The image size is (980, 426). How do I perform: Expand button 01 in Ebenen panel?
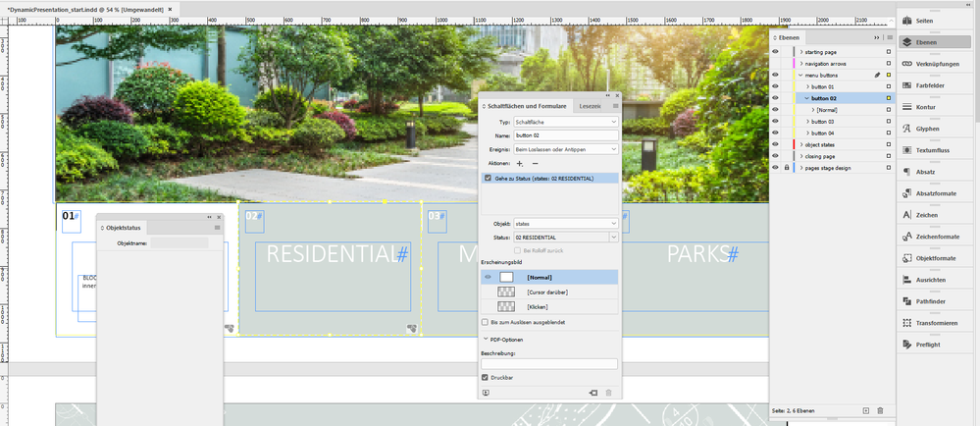click(x=807, y=87)
